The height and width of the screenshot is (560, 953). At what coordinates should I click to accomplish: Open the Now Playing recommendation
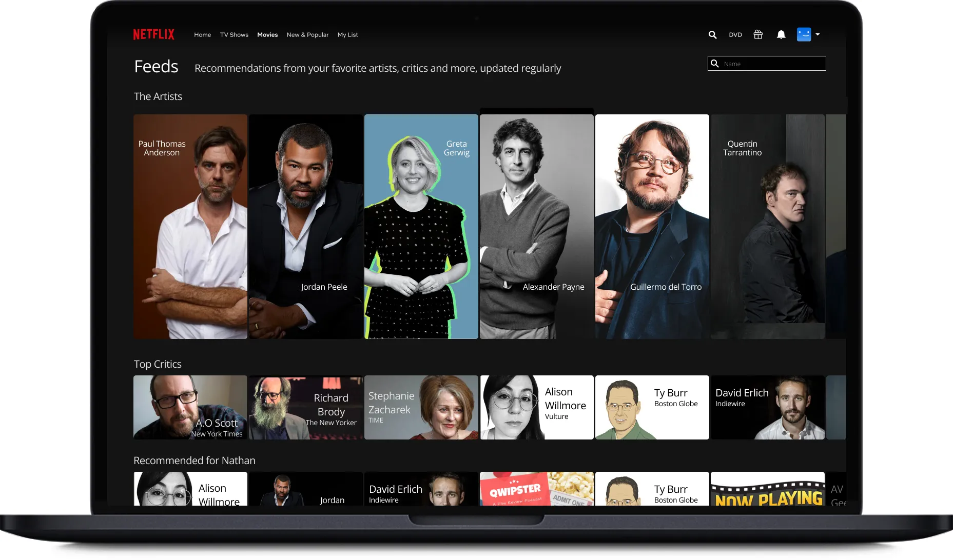767,490
